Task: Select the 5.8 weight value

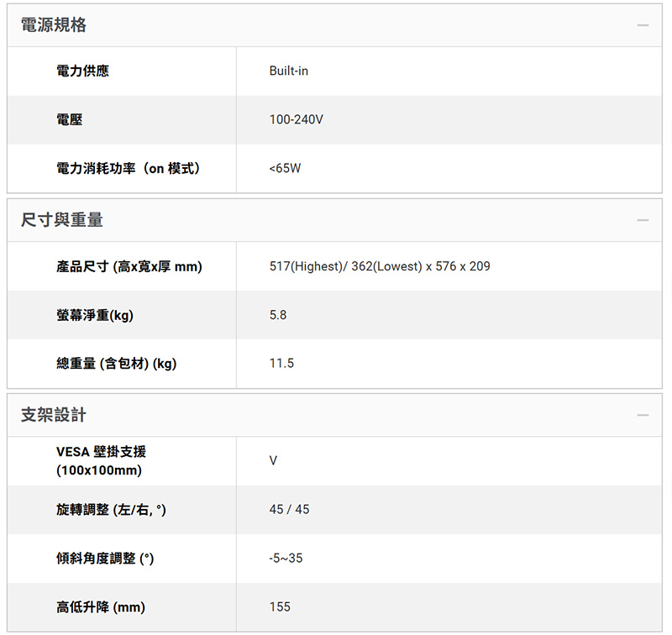Action: [x=278, y=315]
